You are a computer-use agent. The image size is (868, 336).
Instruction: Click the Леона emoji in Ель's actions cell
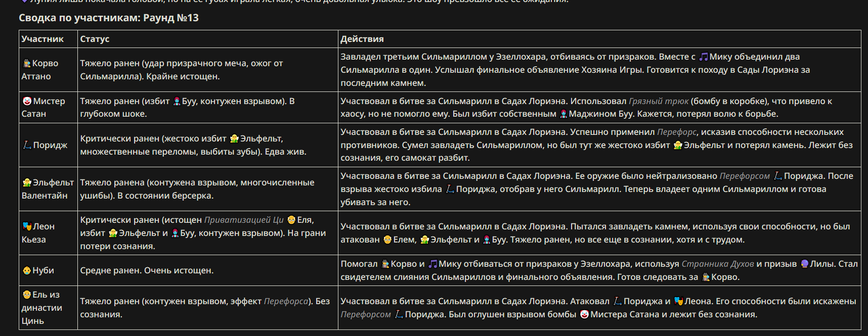point(678,301)
